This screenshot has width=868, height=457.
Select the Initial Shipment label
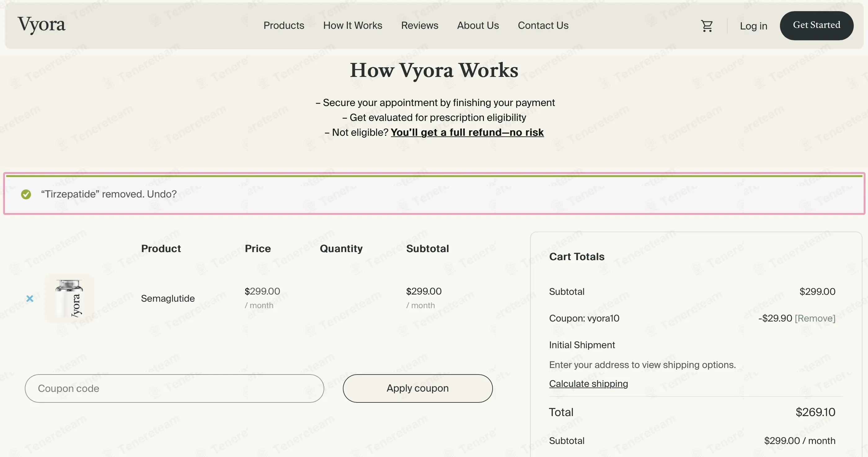click(582, 345)
